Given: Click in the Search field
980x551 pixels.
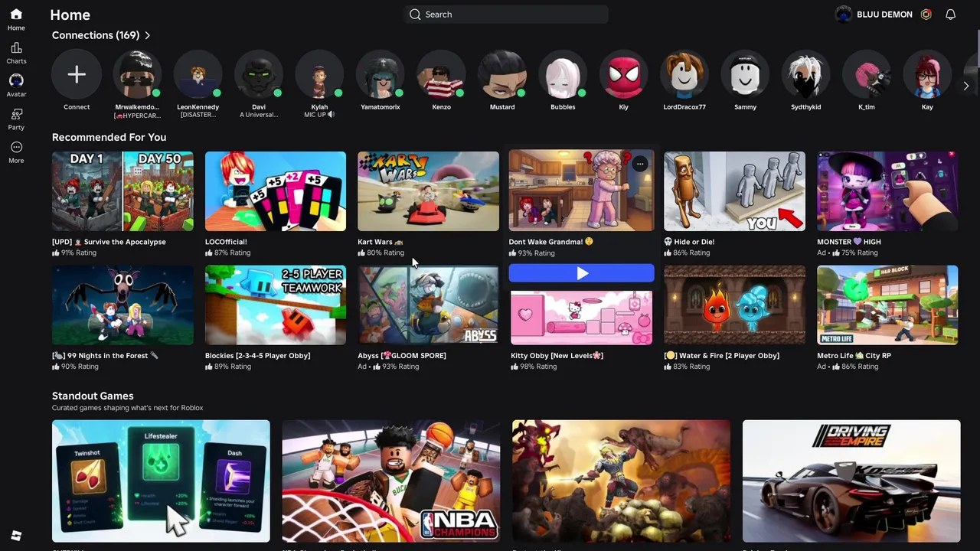Looking at the screenshot, I should 506,15.
